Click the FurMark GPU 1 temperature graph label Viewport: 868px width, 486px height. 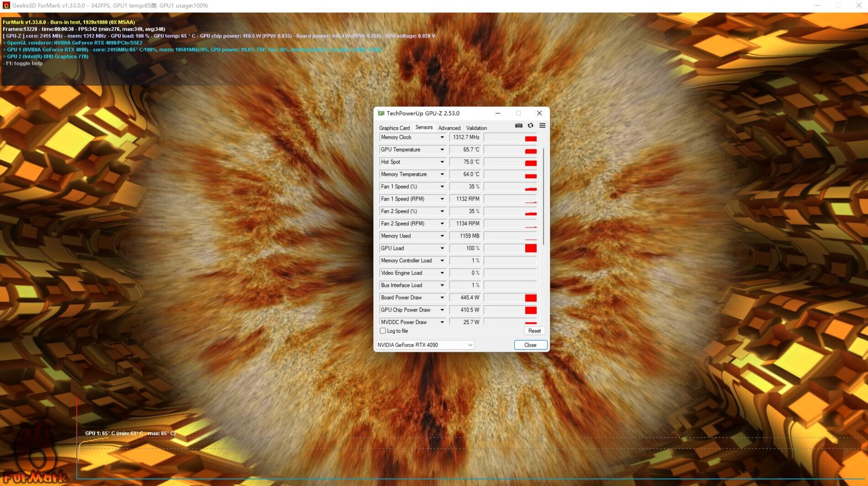[x=130, y=433]
